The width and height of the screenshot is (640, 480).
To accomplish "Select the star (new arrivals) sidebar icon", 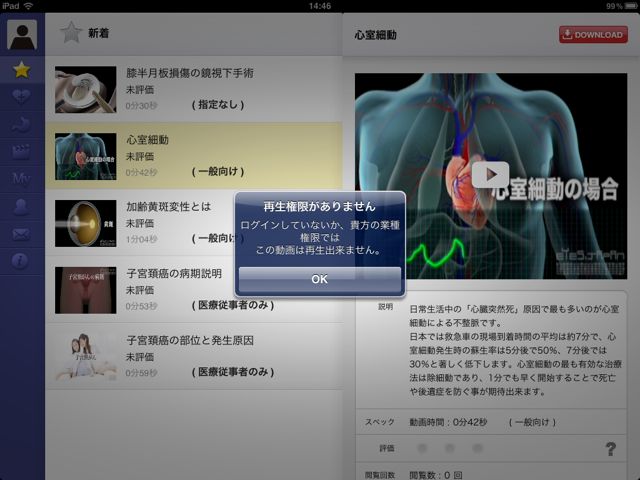I will point(21,70).
